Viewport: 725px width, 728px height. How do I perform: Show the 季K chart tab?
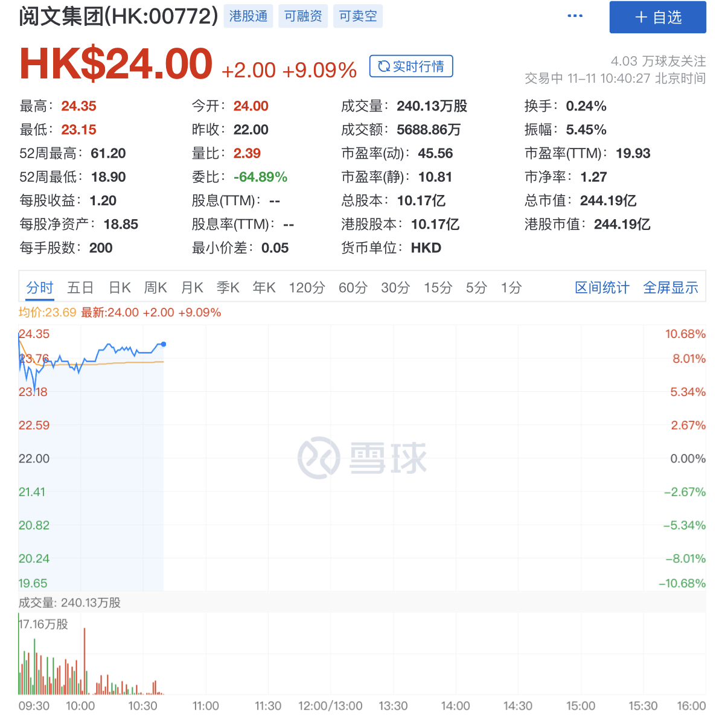click(228, 288)
